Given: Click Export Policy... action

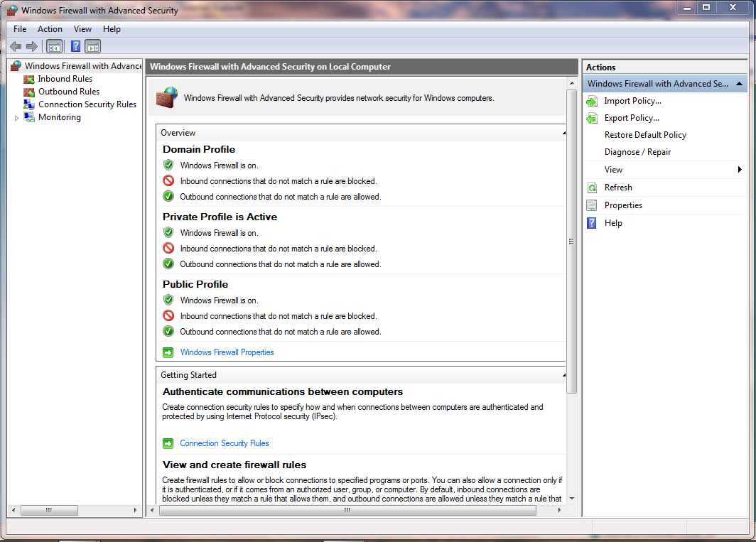Looking at the screenshot, I should pyautogui.click(x=632, y=118).
